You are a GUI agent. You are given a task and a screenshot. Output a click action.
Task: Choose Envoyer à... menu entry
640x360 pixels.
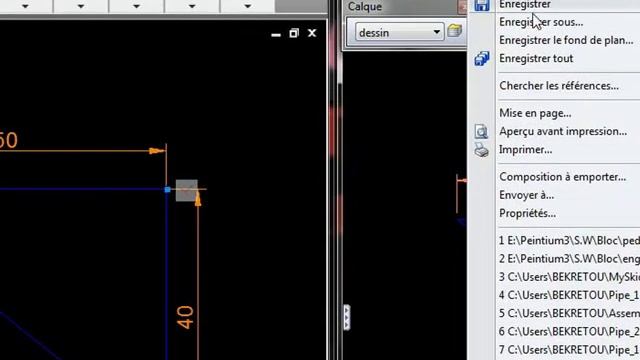[x=527, y=195]
